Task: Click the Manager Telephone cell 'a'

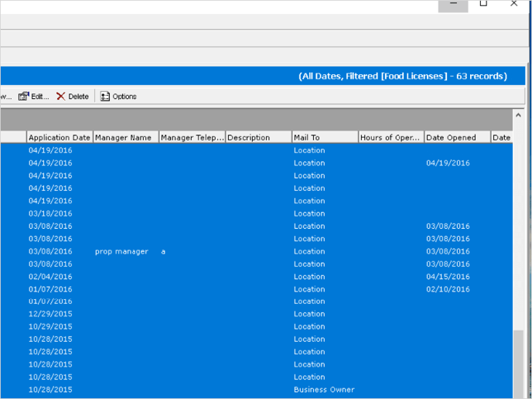Action: tap(163, 251)
